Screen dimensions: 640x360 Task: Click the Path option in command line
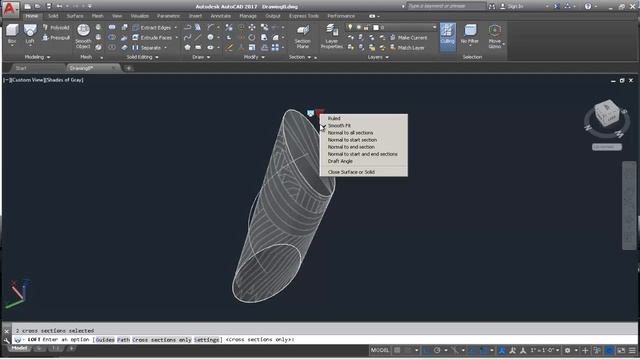[x=123, y=340]
